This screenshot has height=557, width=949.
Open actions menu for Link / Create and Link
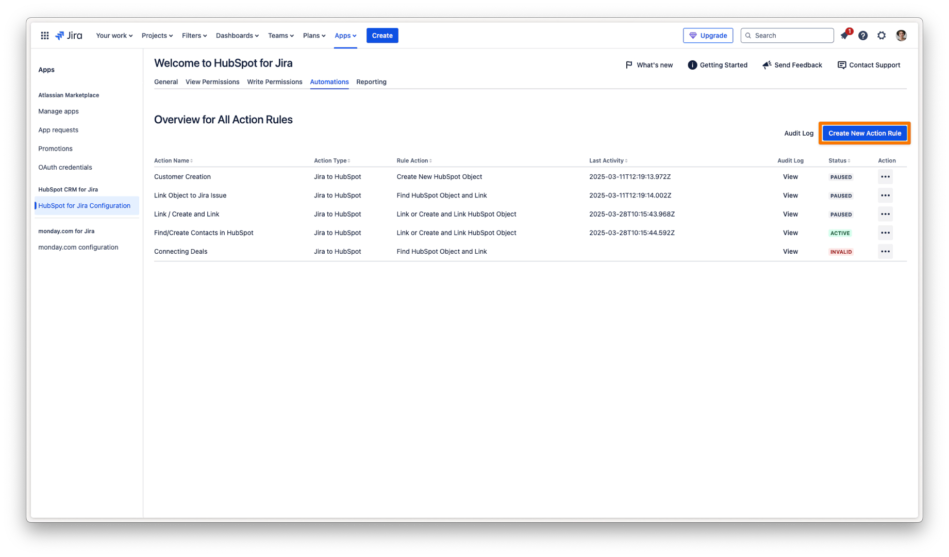pos(885,214)
